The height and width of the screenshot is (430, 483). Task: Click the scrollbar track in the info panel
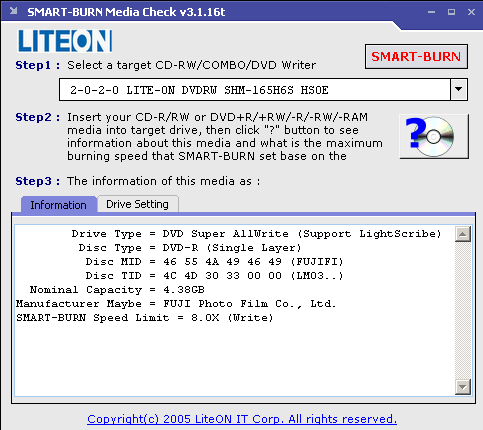[x=463, y=310]
